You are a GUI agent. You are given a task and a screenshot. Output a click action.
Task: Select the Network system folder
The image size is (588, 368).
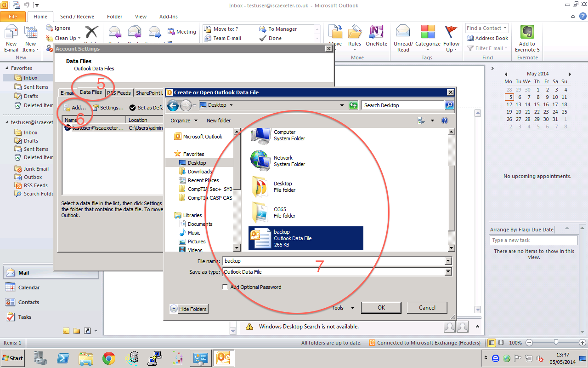[x=277, y=161]
